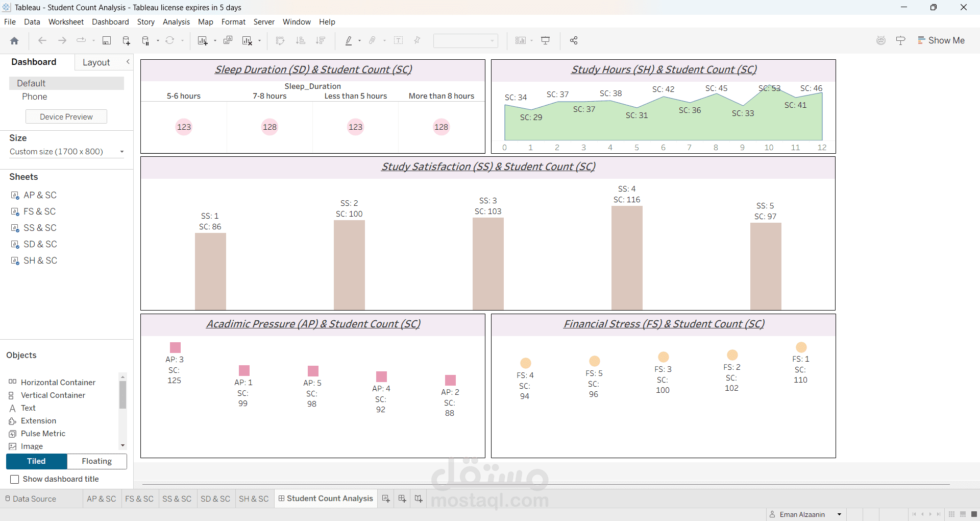Add a new data source

pos(126,41)
